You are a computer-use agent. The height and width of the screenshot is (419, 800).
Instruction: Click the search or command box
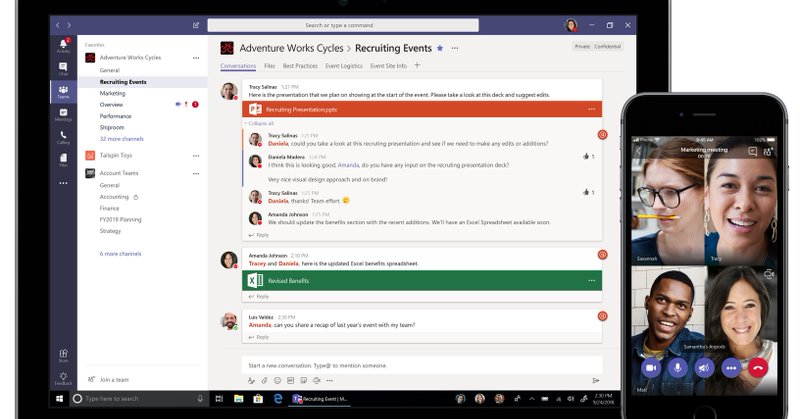click(343, 25)
